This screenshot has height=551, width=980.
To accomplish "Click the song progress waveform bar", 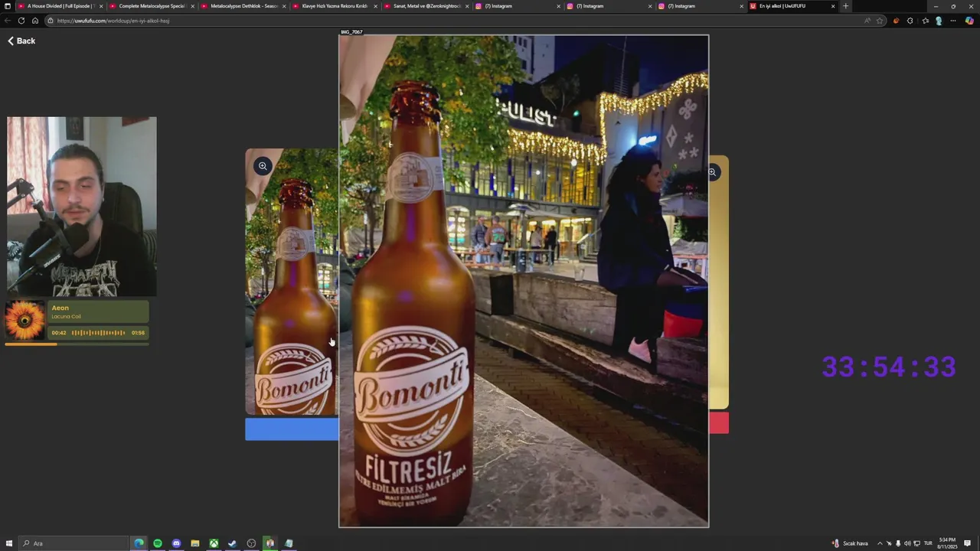I will pyautogui.click(x=98, y=333).
